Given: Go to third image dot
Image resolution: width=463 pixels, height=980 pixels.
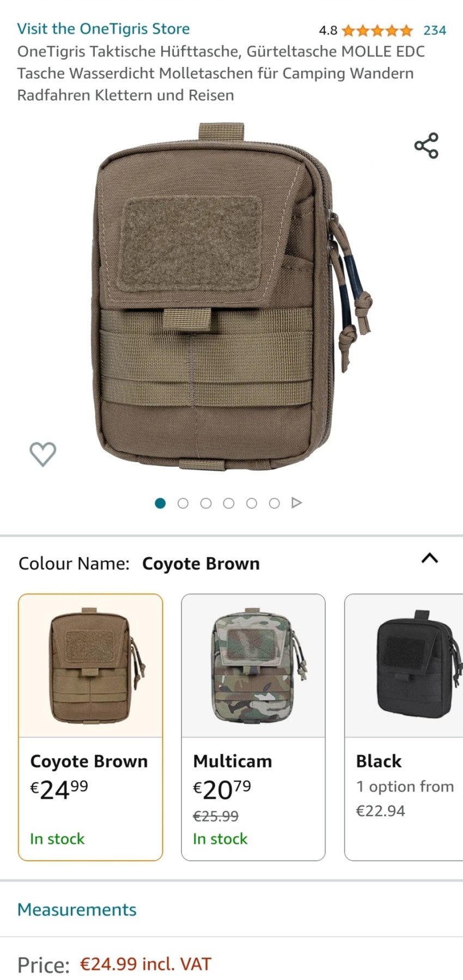Looking at the screenshot, I should point(206,503).
